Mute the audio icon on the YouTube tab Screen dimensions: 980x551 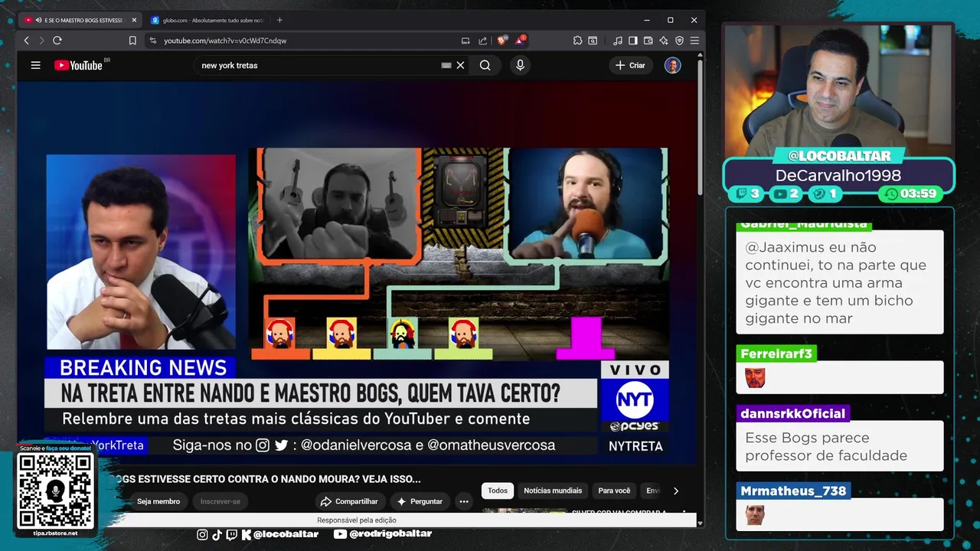click(x=39, y=20)
